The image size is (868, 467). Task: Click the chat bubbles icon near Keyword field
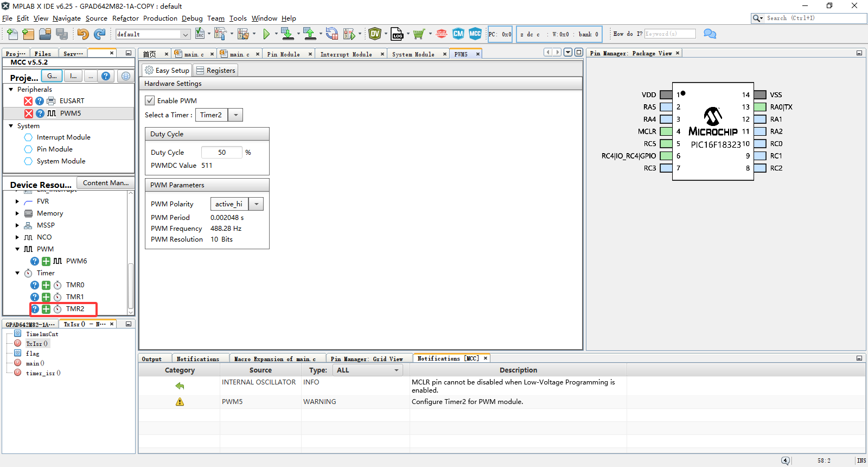(x=710, y=34)
